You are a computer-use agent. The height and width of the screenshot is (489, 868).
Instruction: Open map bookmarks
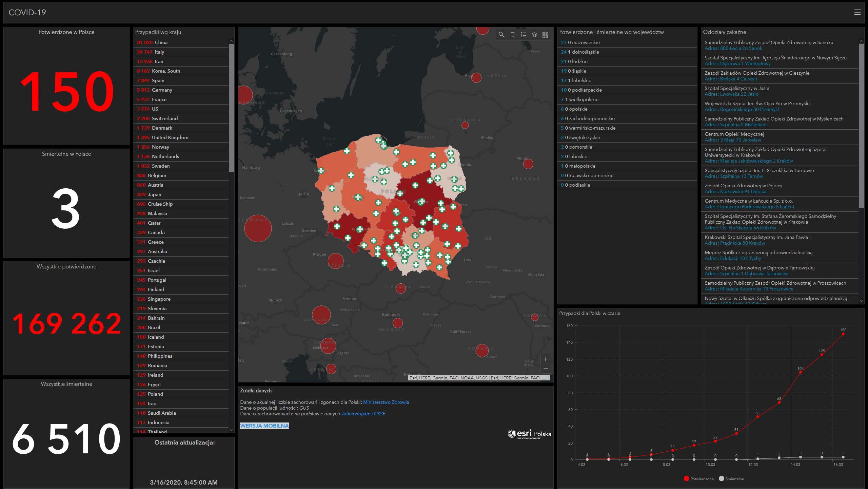(513, 35)
